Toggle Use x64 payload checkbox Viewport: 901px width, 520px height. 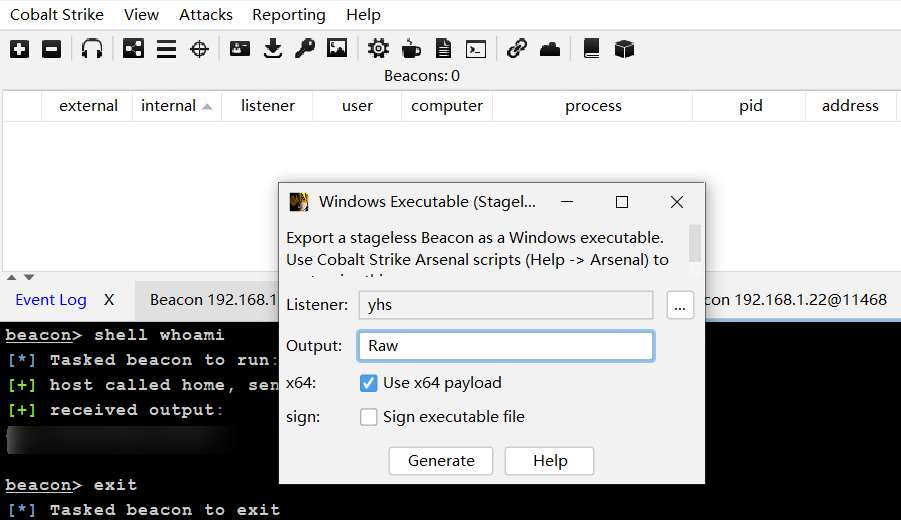tap(368, 383)
